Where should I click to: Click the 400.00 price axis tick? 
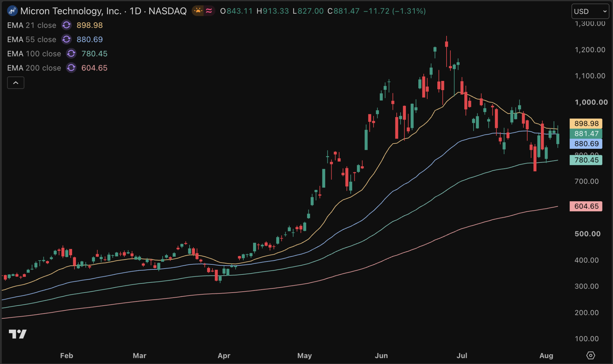587,260
